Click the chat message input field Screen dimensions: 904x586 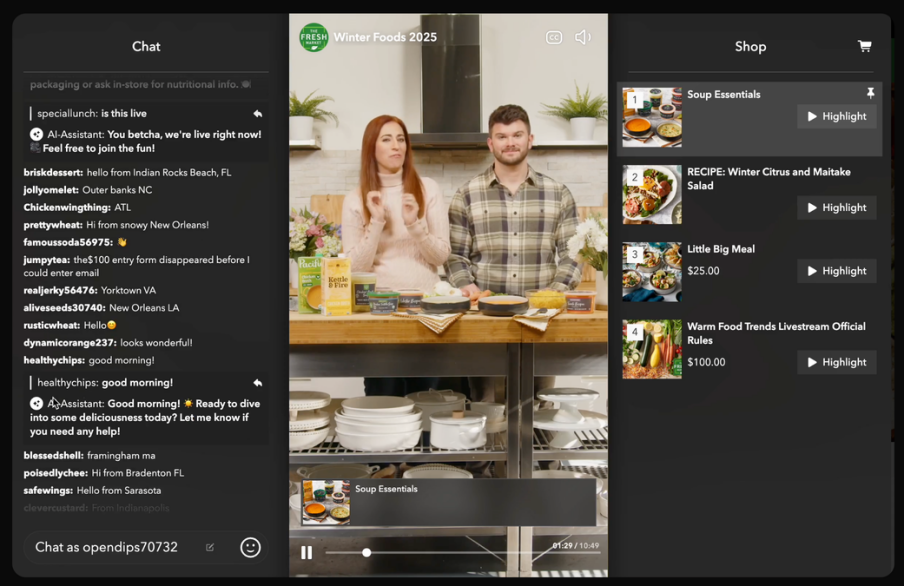[115, 547]
